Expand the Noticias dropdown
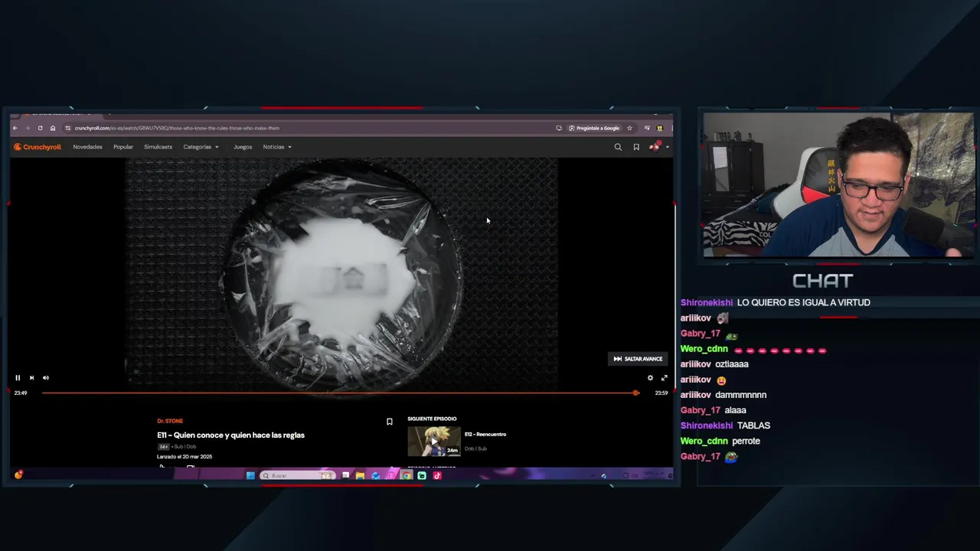980x551 pixels. click(x=277, y=147)
